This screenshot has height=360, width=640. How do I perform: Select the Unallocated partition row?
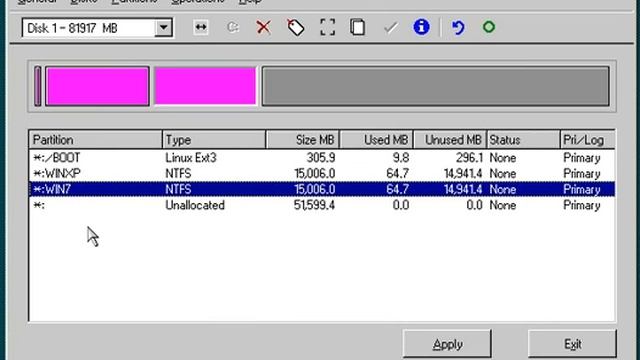pos(322,205)
